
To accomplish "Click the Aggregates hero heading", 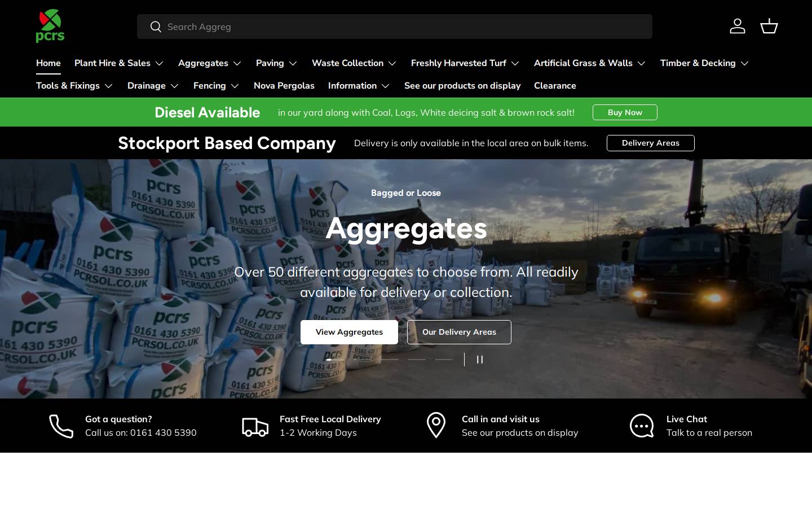I will pos(406,228).
